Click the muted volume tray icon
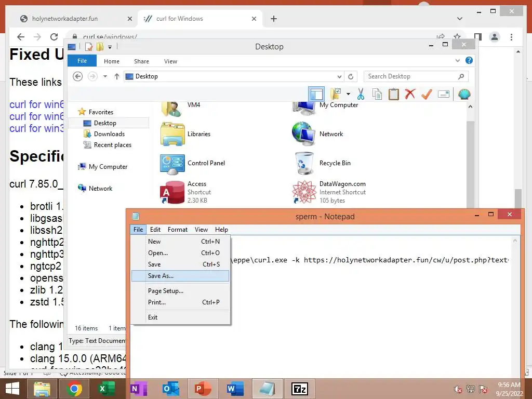This screenshot has height=399, width=532. point(458,389)
